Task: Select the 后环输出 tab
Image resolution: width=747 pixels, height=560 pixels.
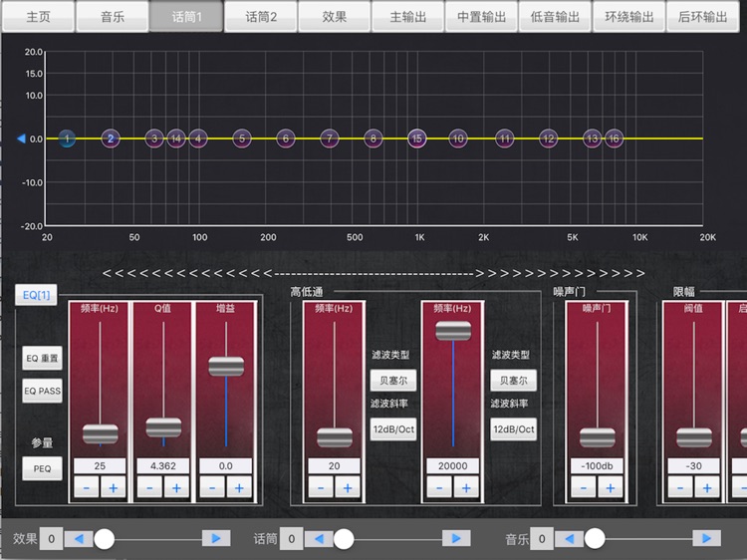Action: (x=703, y=17)
